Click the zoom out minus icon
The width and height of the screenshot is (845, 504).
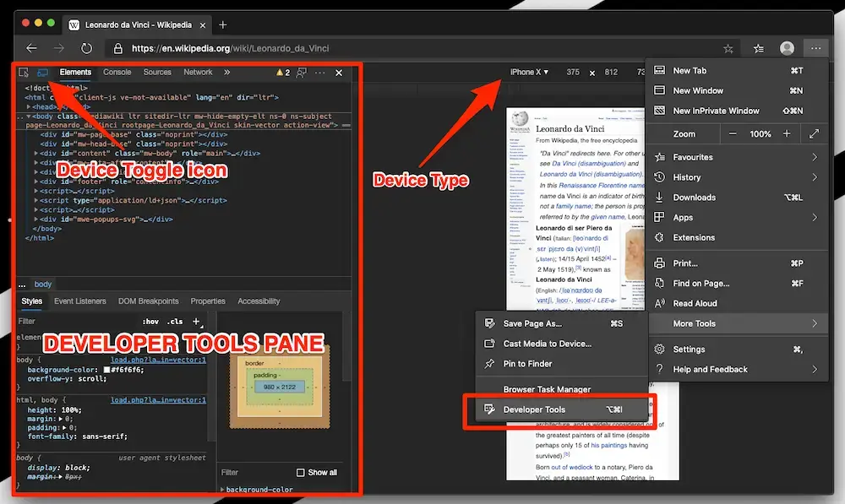(733, 134)
